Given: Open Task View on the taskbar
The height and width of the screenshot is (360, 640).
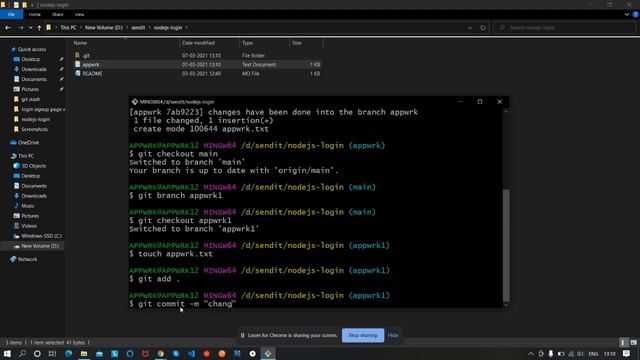Looking at the screenshot, I should pyautogui.click(x=52, y=353).
